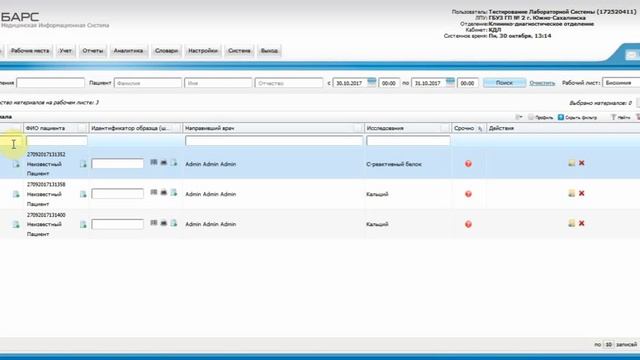This screenshot has height=360, width=640.
Task: Click the sort icon in Срочно column header
Action: click(480, 129)
